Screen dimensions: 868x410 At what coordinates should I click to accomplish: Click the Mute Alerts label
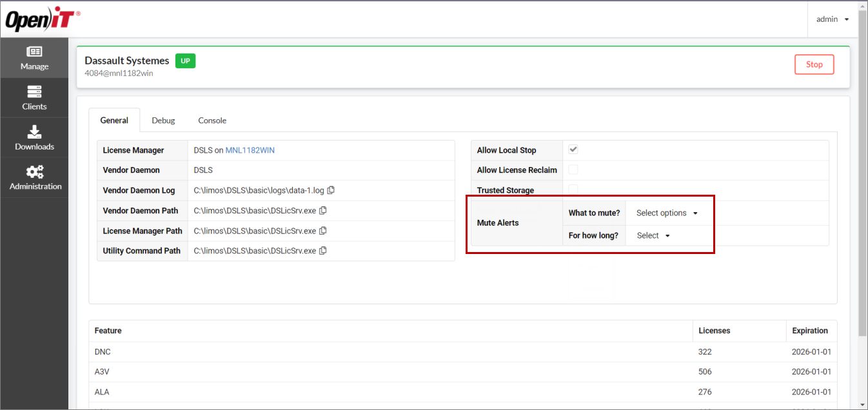(x=498, y=222)
